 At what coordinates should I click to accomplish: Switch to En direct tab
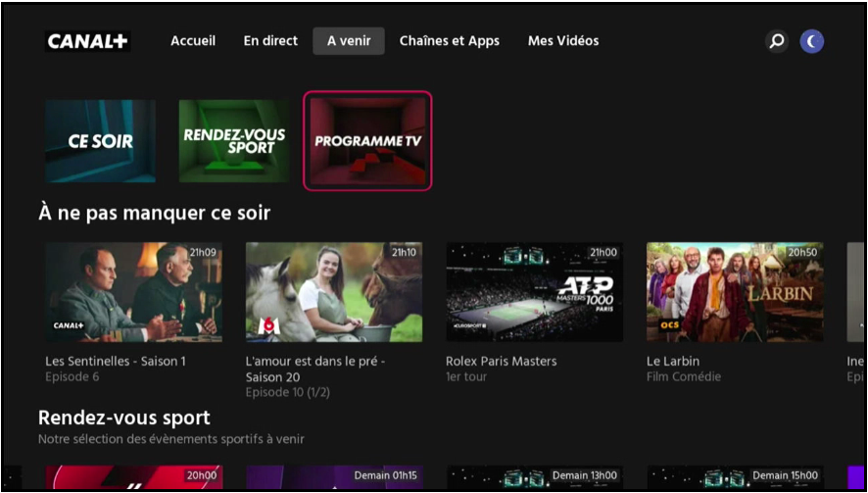(x=271, y=41)
